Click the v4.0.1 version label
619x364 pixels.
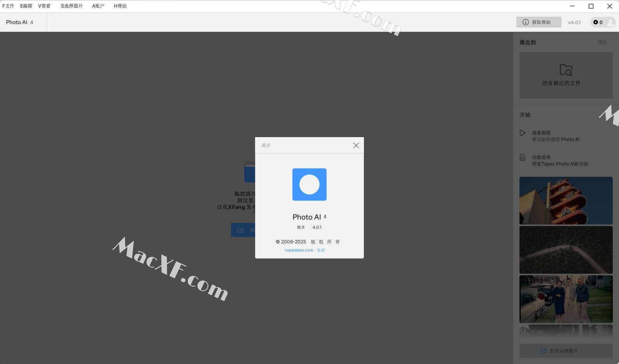coord(574,22)
